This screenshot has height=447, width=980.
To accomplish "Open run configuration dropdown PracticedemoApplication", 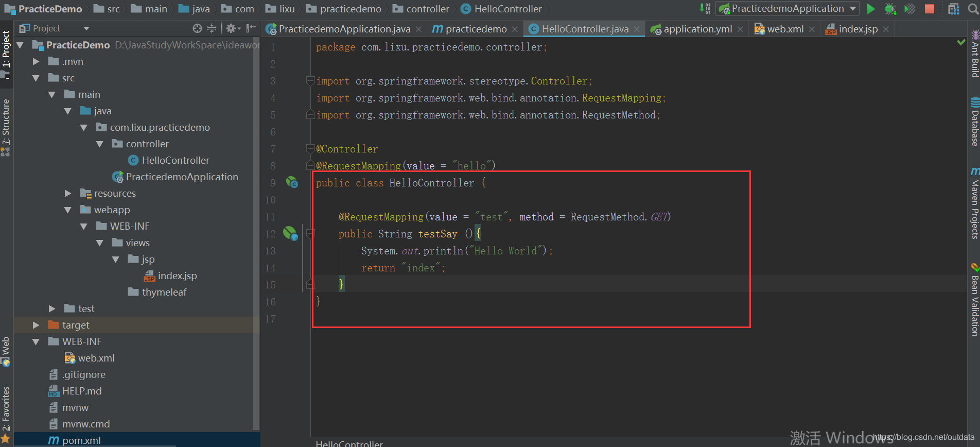I will point(787,9).
